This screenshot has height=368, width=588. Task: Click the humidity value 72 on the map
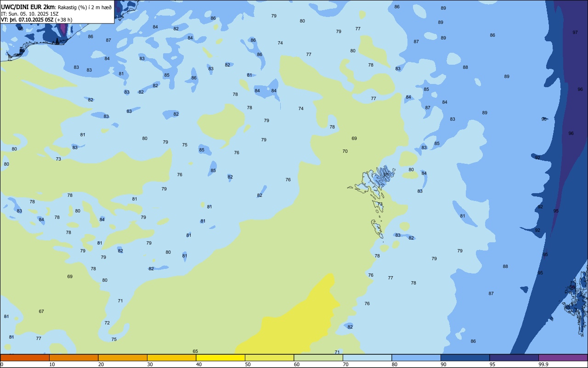pyautogui.click(x=107, y=323)
